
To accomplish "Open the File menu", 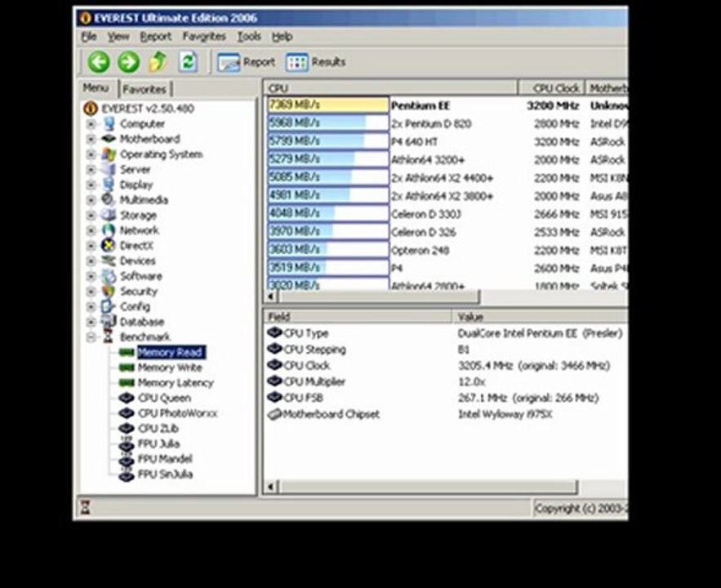I will tap(89, 36).
